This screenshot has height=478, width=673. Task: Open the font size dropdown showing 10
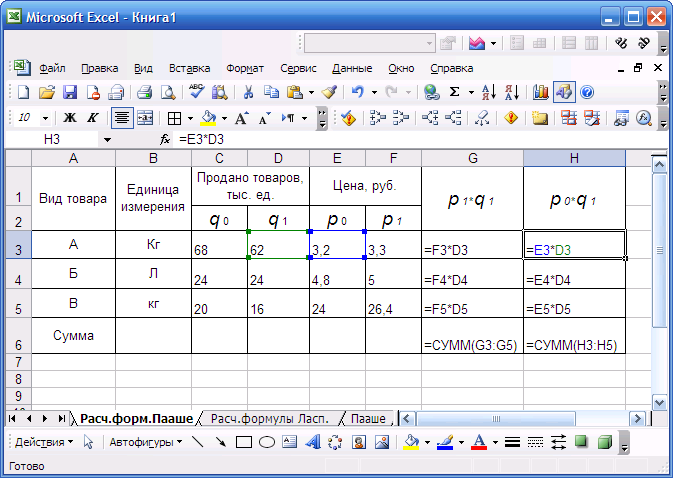pos(48,117)
